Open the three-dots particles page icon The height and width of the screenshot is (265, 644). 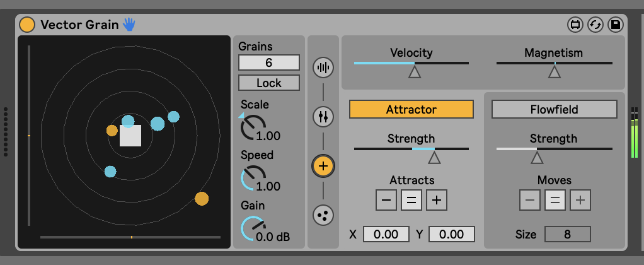tap(323, 215)
